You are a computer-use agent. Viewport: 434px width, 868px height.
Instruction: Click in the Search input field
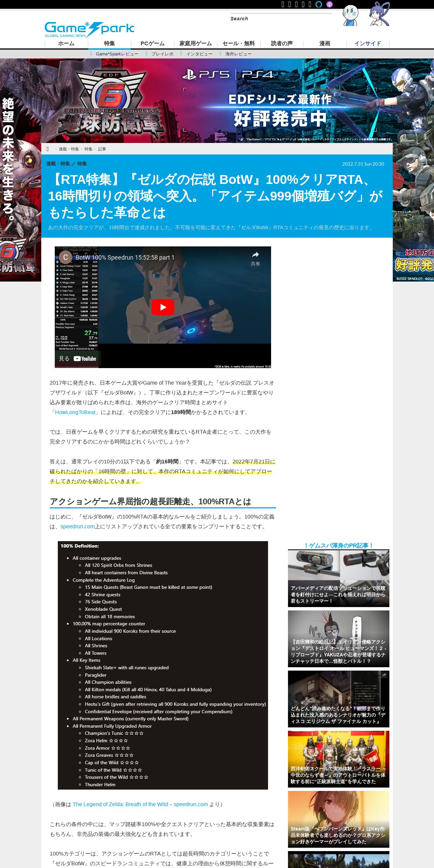(281, 19)
